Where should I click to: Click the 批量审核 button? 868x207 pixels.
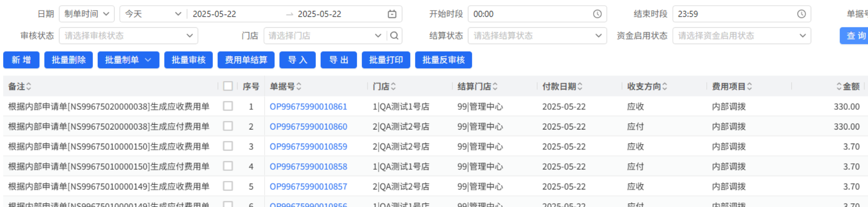click(189, 60)
